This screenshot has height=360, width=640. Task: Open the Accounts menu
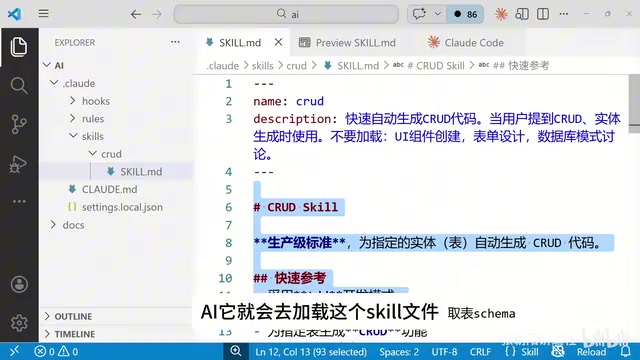coord(19,284)
